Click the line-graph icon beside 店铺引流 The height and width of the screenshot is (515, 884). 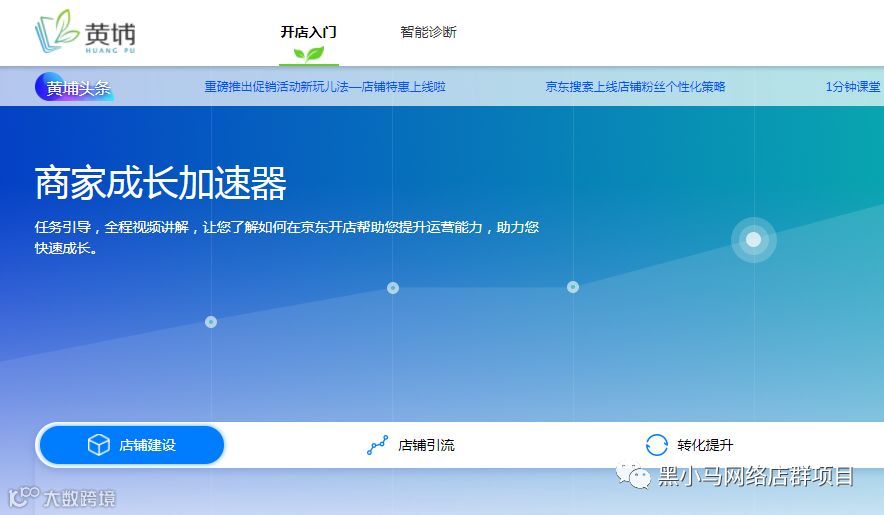click(x=377, y=445)
